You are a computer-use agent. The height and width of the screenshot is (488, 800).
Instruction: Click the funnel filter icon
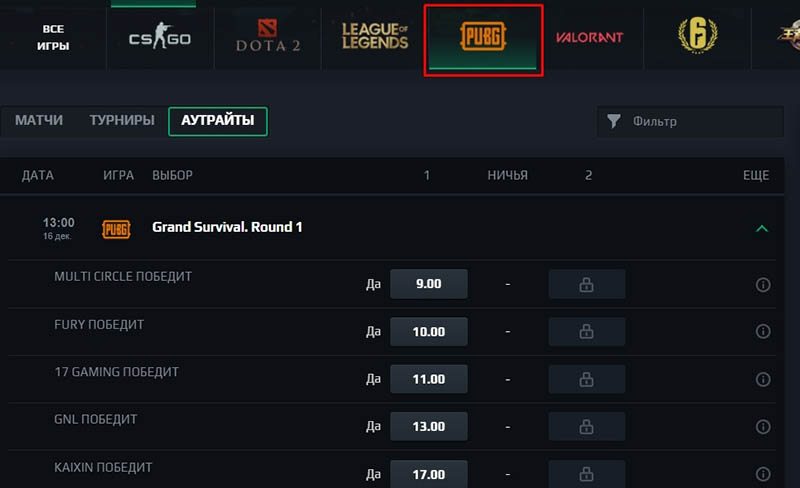(x=614, y=121)
